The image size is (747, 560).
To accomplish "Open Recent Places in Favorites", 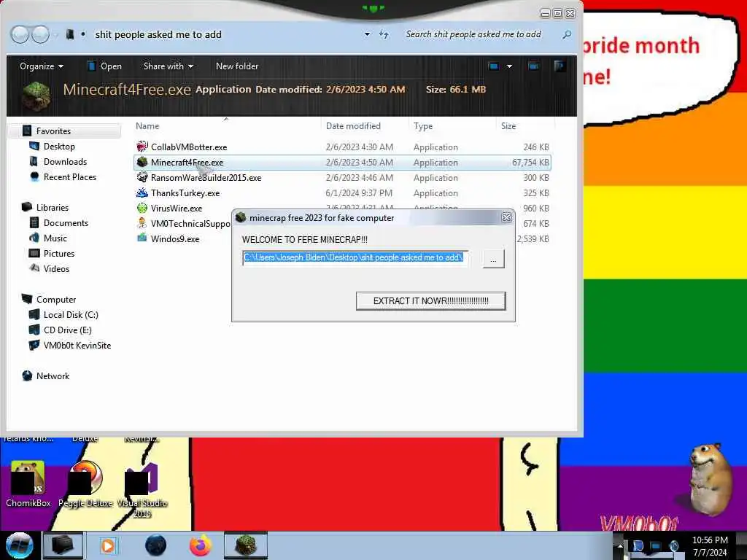I will pos(69,176).
